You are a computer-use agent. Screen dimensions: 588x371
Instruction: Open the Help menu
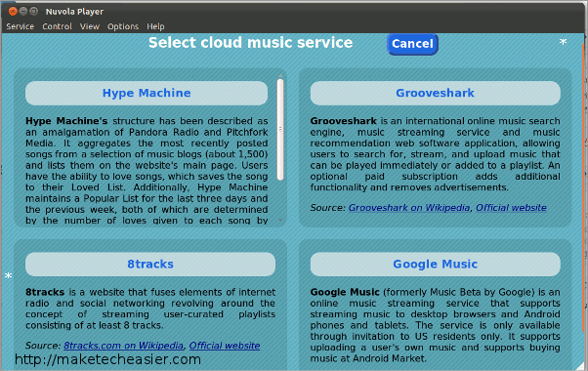coord(155,26)
